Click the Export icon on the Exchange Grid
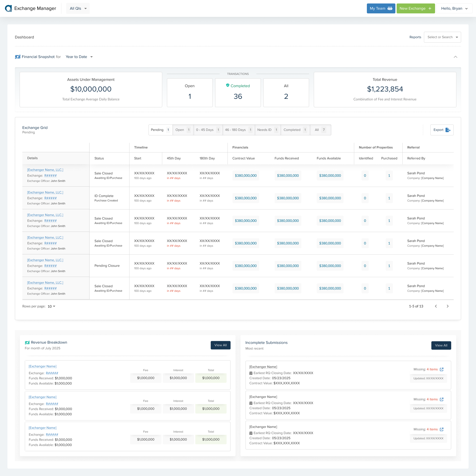The width and height of the screenshot is (476, 476). point(448,130)
